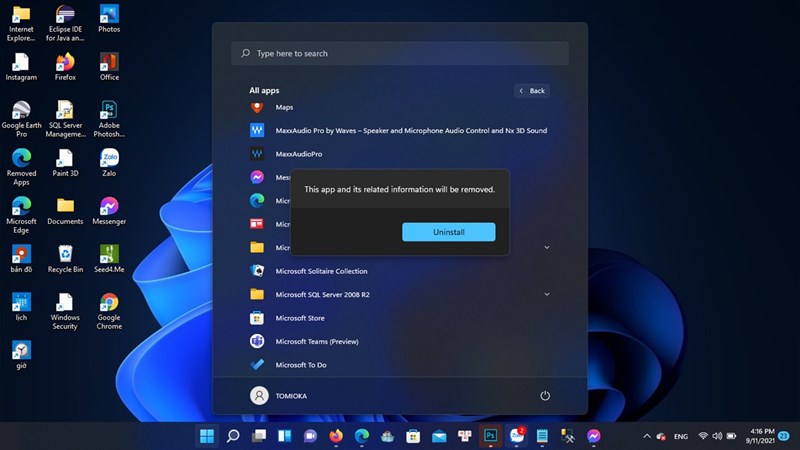Image resolution: width=800 pixels, height=450 pixels.
Task: Click the Back button in All apps
Action: (532, 91)
